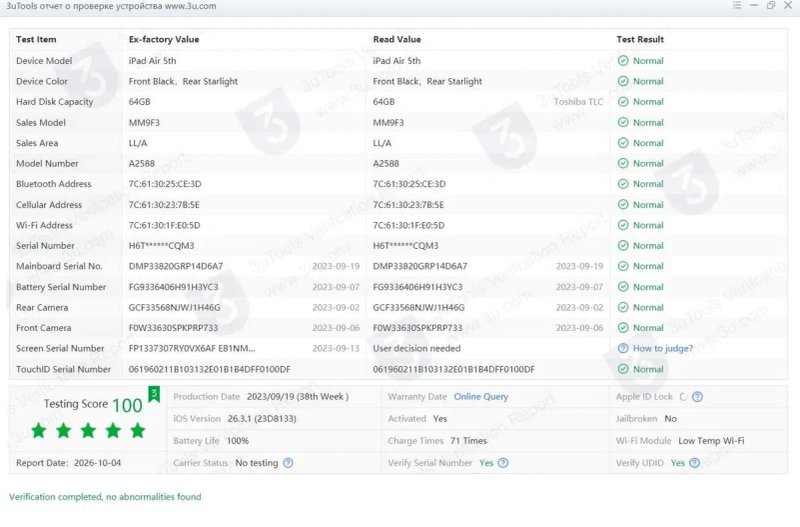Screen dimensions: 800x527
Task: Click the Read Value column header
Action: point(397,39)
